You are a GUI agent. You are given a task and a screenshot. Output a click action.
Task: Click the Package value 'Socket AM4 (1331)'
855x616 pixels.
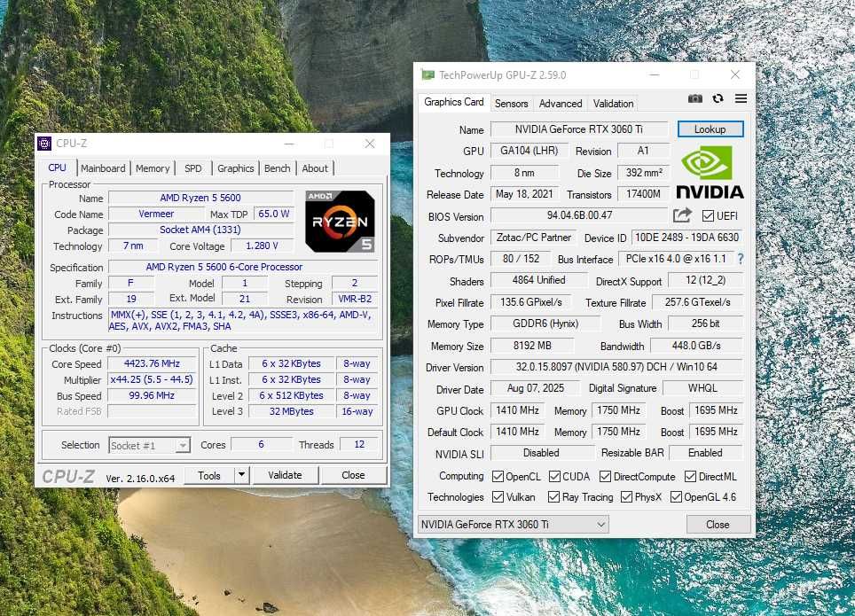point(200,230)
